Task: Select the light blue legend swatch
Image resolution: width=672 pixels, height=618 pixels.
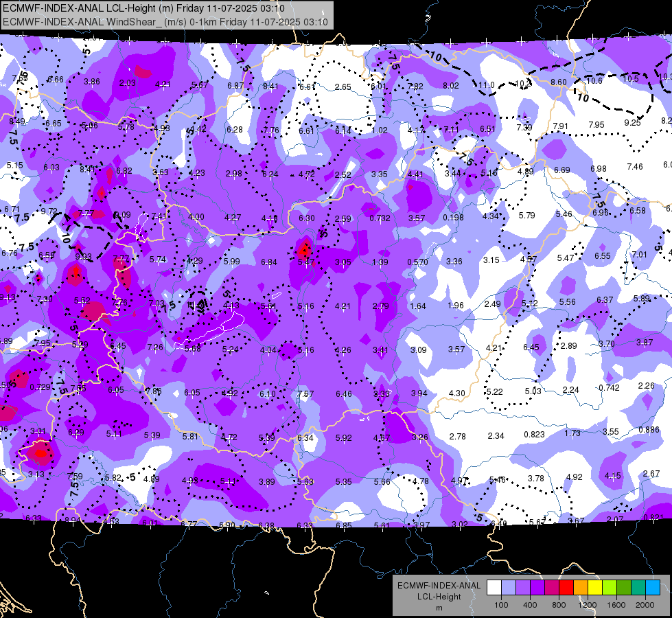Action: [653, 587]
